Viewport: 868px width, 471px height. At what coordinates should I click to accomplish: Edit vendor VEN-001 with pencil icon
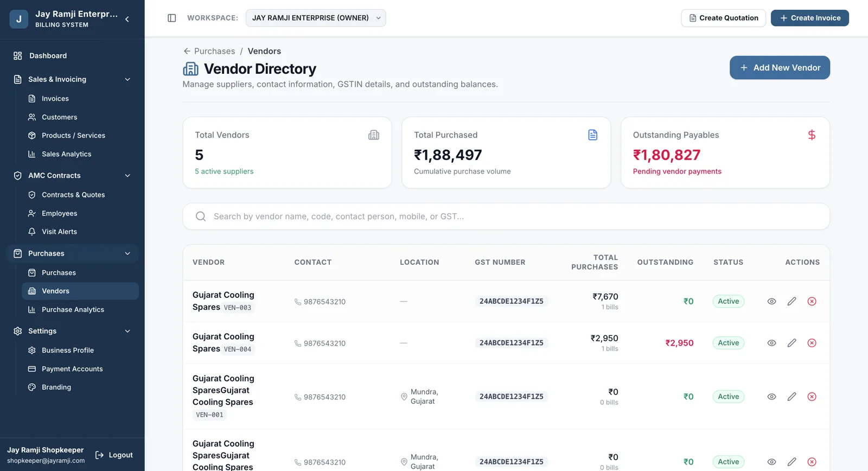click(x=792, y=397)
